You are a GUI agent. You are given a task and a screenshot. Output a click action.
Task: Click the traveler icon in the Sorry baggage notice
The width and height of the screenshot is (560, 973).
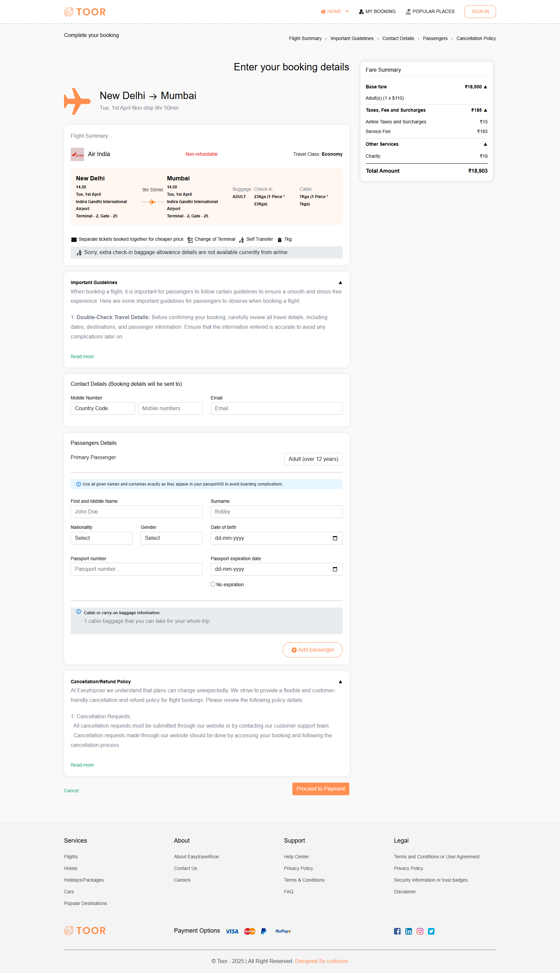click(79, 252)
